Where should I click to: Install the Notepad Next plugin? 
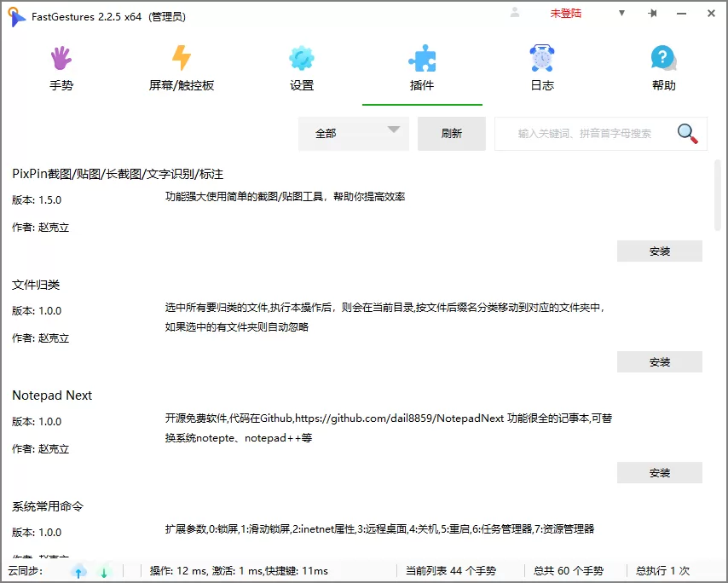659,472
